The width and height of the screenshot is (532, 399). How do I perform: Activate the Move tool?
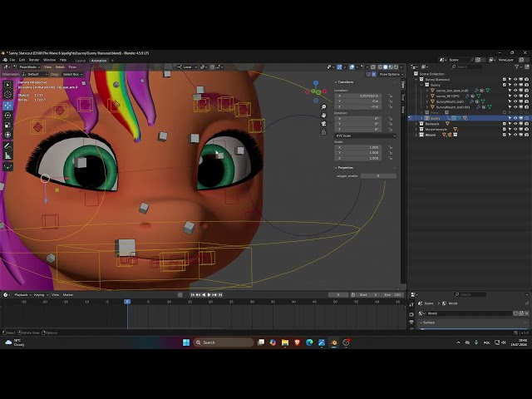click(x=7, y=106)
